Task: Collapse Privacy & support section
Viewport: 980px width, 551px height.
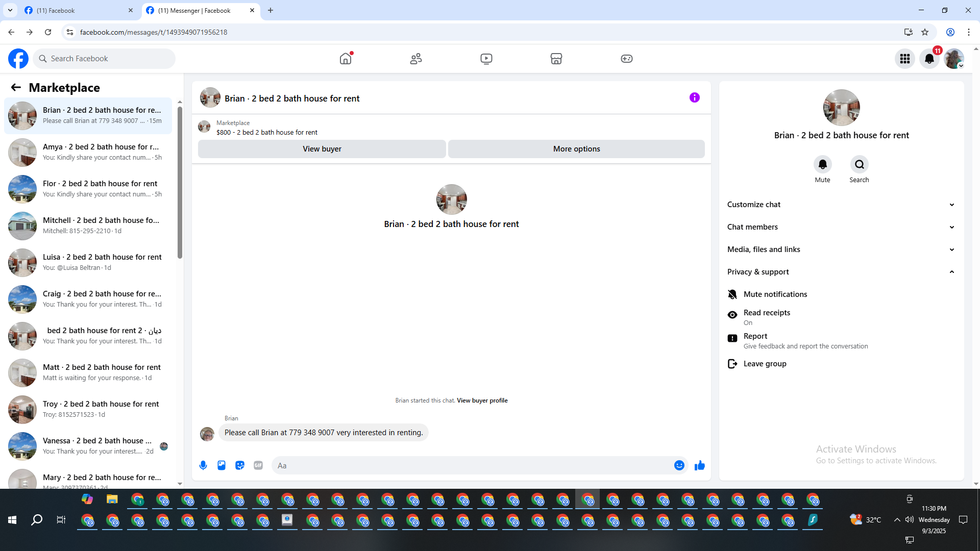Action: coord(841,272)
